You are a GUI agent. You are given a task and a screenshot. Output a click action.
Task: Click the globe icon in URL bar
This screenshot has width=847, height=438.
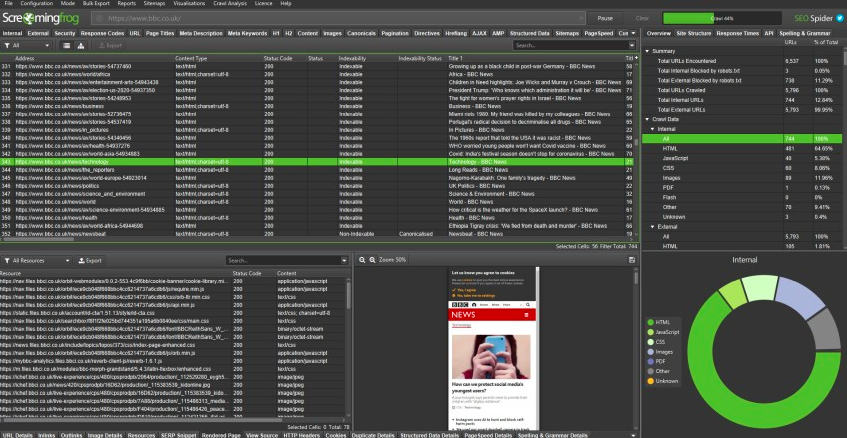[x=99, y=18]
